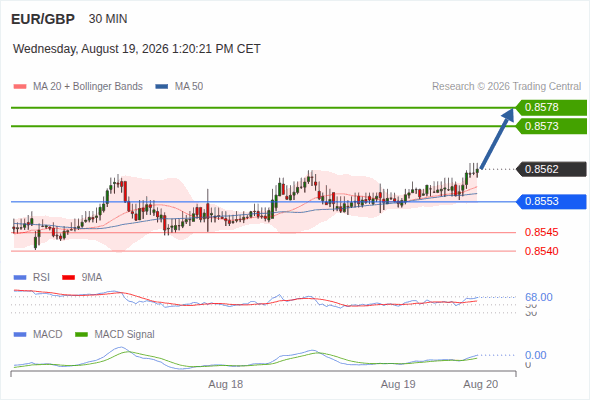Click the 9MA red legend marker

(x=68, y=278)
